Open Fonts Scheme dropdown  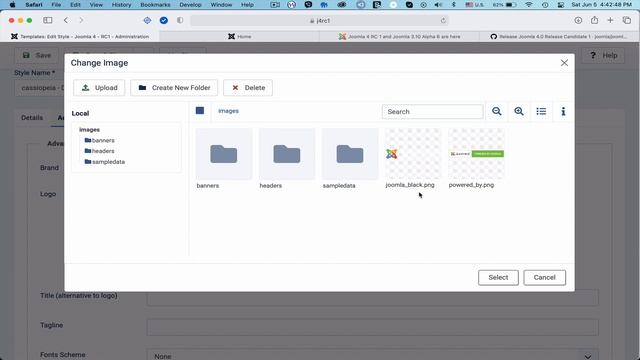(x=373, y=355)
